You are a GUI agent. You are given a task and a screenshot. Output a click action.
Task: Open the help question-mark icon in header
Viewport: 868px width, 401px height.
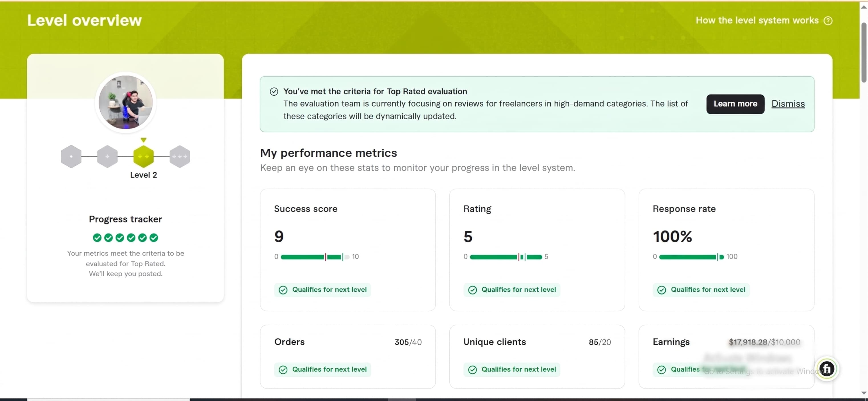(828, 21)
